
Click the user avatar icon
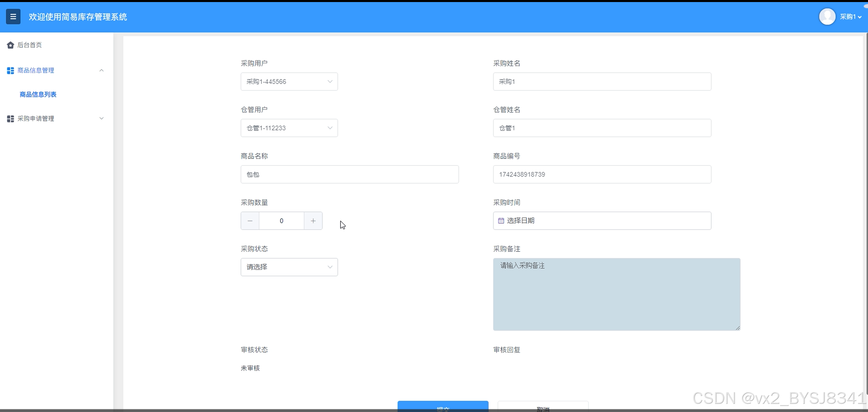(x=827, y=17)
